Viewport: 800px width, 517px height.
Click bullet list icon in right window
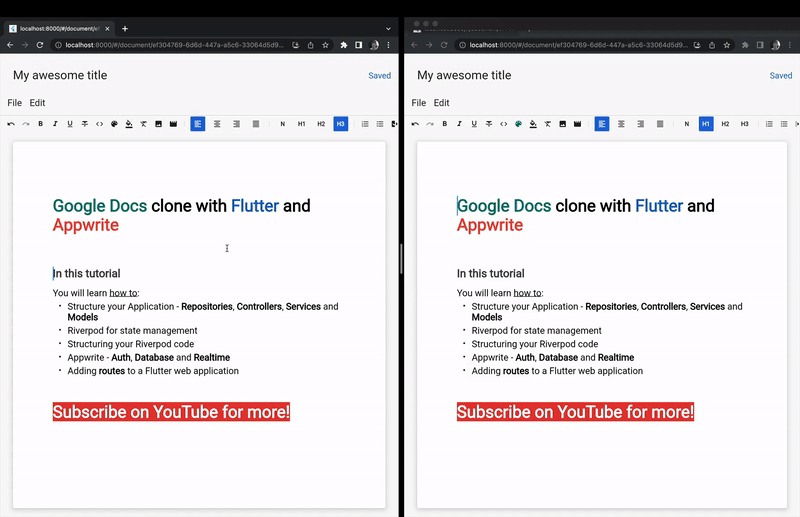(x=784, y=124)
